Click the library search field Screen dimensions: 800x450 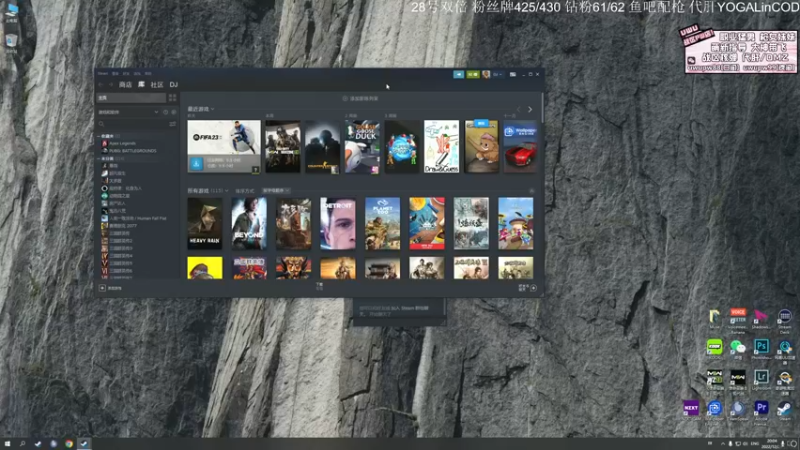coord(134,124)
